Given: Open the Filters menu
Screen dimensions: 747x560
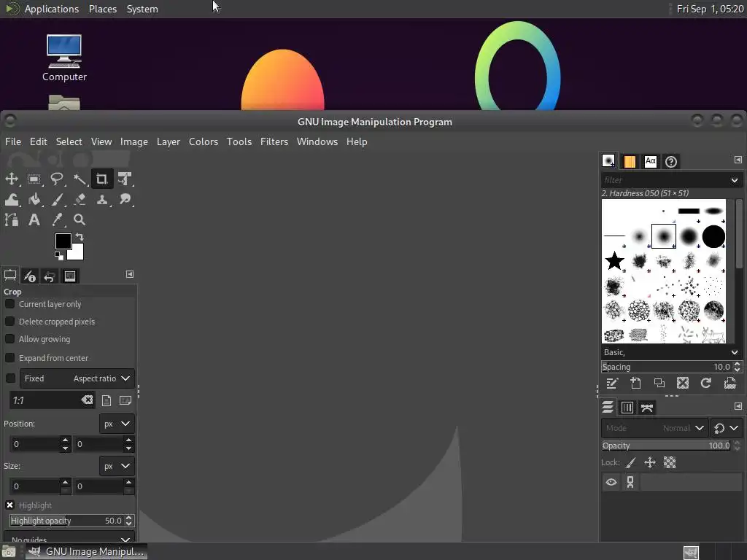Looking at the screenshot, I should tap(274, 141).
